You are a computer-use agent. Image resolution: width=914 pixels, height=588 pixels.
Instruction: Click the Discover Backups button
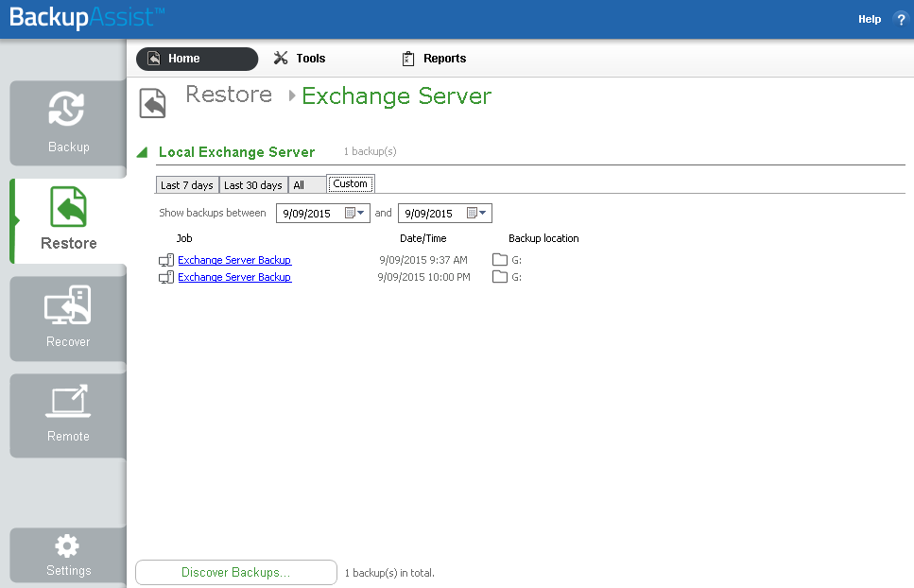(236, 572)
